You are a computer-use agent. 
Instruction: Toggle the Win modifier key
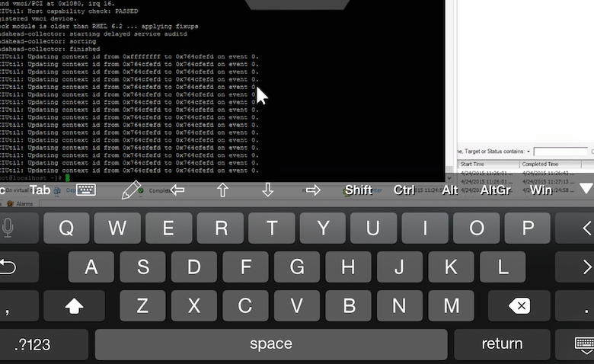(541, 190)
